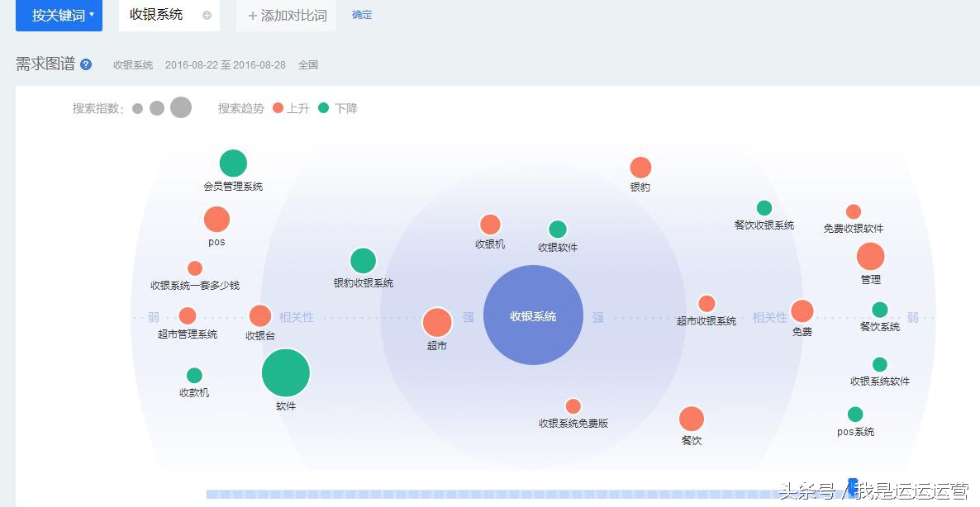Click the orange 餐饮 bubble
Screen dimensions: 980x507
(x=692, y=419)
